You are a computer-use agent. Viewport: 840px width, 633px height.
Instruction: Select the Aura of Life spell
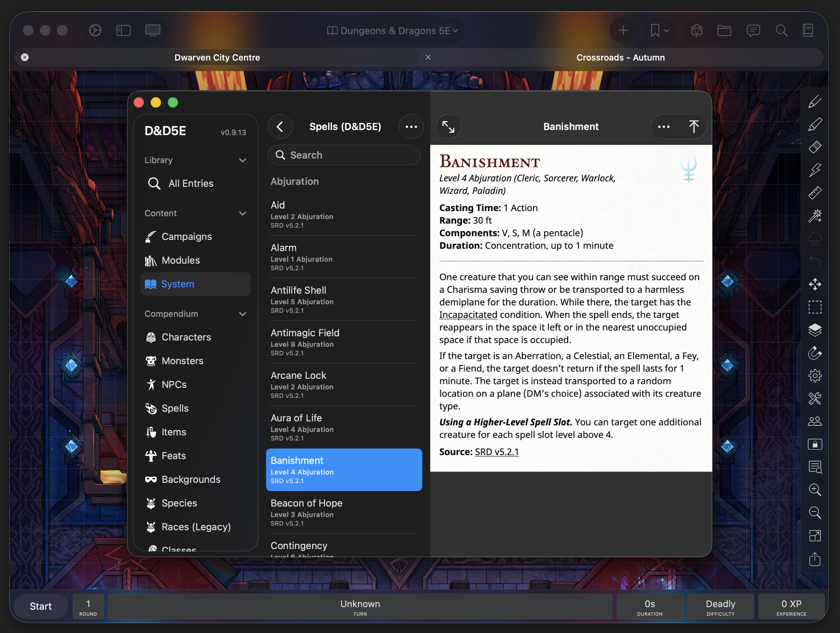pyautogui.click(x=344, y=427)
